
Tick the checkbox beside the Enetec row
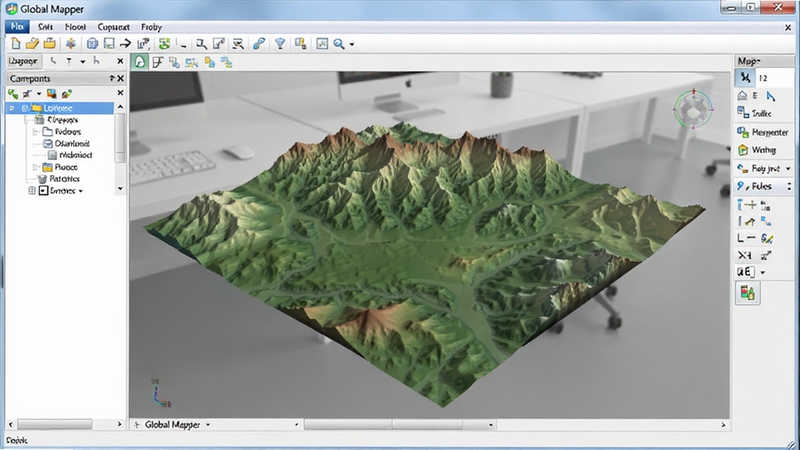point(43,190)
